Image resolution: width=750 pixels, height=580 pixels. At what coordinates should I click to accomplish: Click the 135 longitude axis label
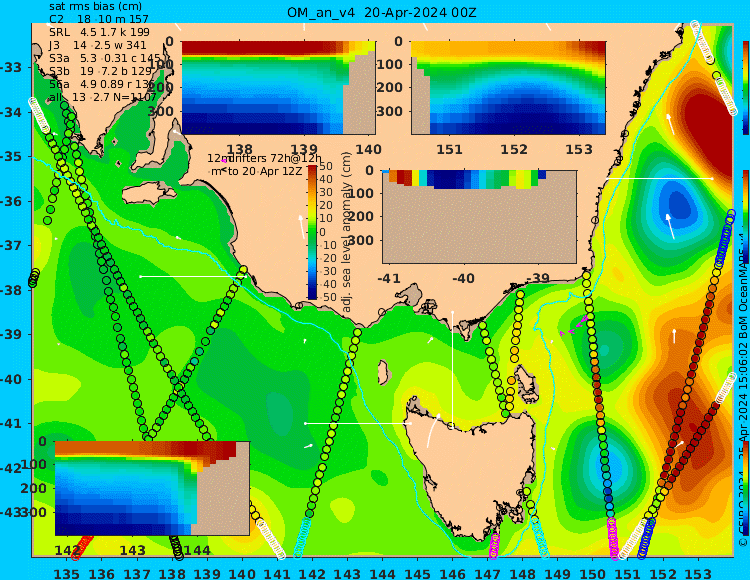pyautogui.click(x=67, y=573)
